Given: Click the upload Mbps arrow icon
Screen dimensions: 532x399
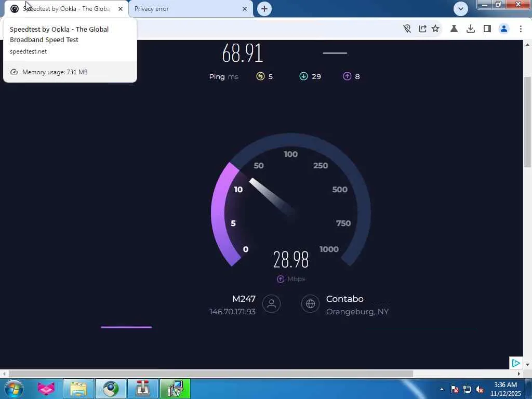Looking at the screenshot, I should pyautogui.click(x=281, y=279).
